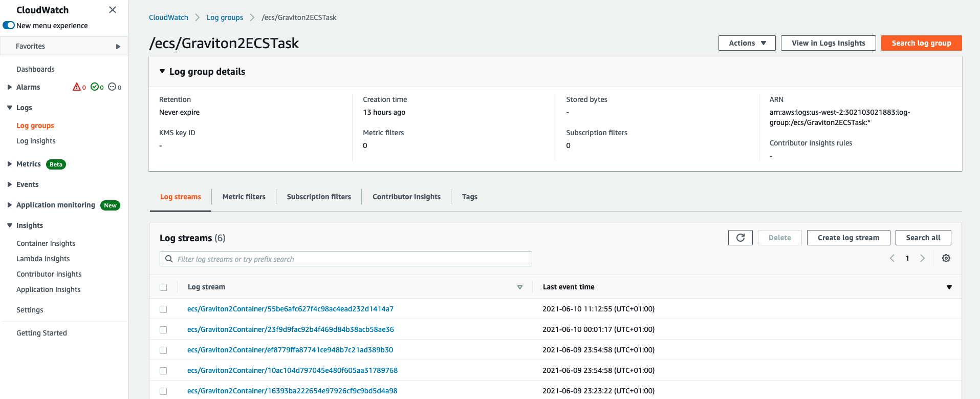
Task: Open Container Insights
Action: pos(46,243)
